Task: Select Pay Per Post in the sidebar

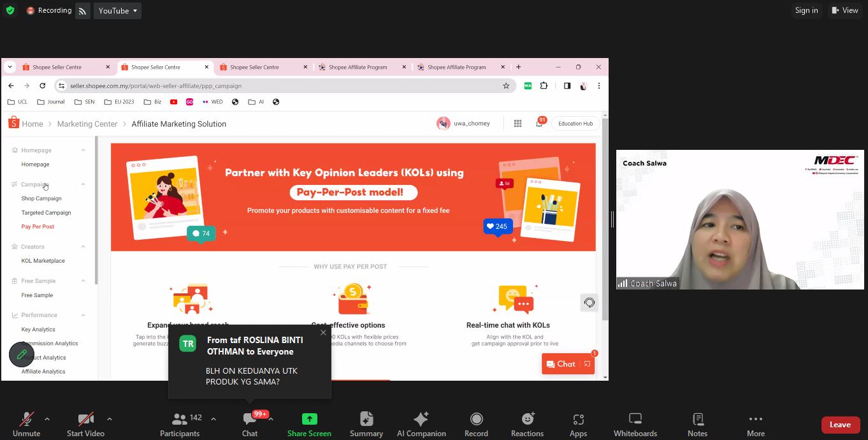Action: click(x=38, y=226)
